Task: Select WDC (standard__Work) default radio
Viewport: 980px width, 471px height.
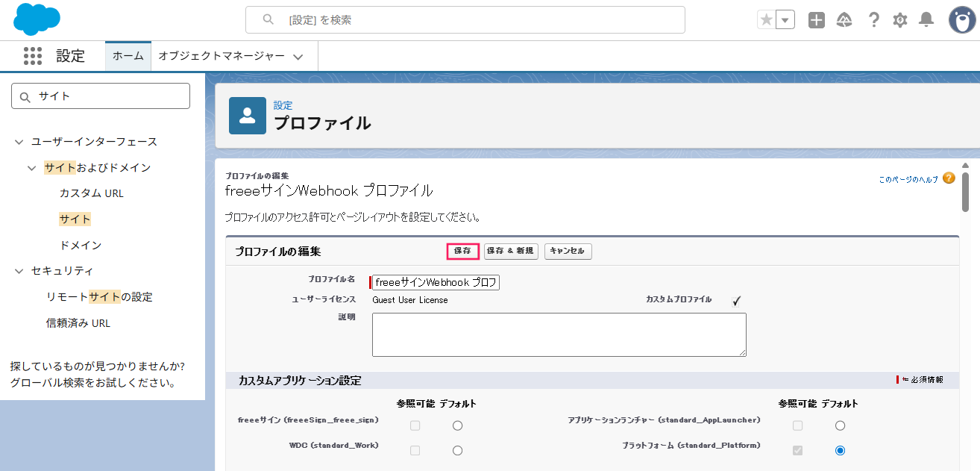Action: [457, 450]
